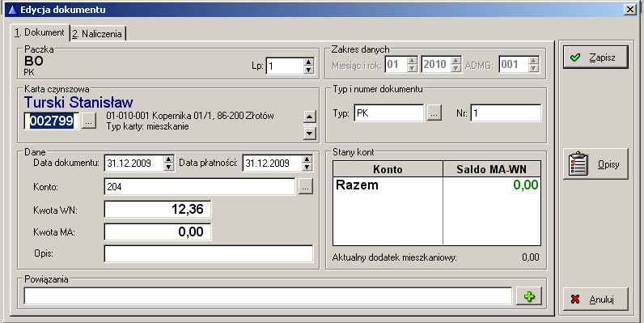Save the document with Zapisz
644x323 pixels.
[595, 57]
